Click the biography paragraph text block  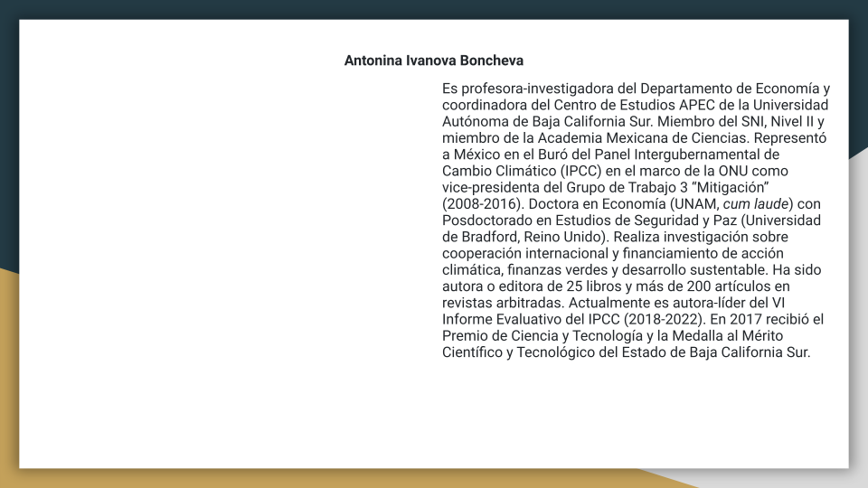coord(636,221)
